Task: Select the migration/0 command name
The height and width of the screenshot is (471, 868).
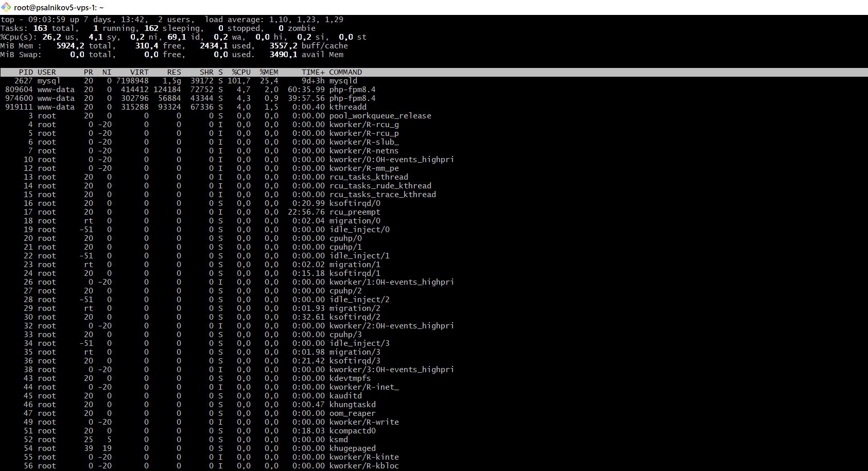Action: tap(355, 221)
